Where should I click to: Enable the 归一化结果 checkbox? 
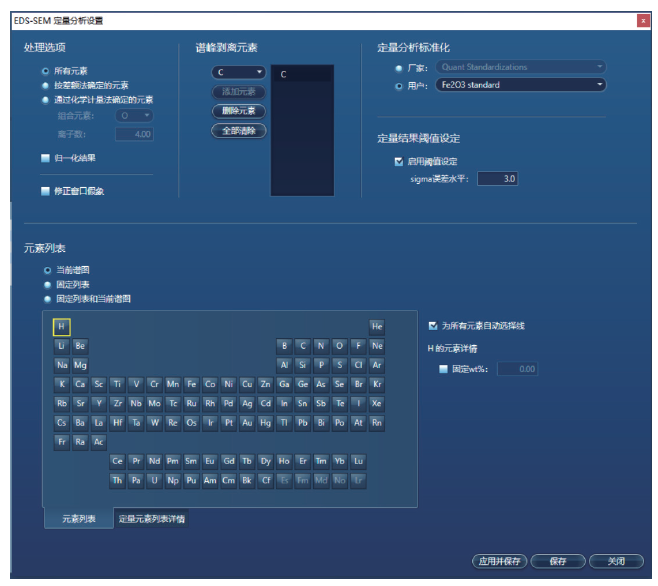pyautogui.click(x=45, y=158)
